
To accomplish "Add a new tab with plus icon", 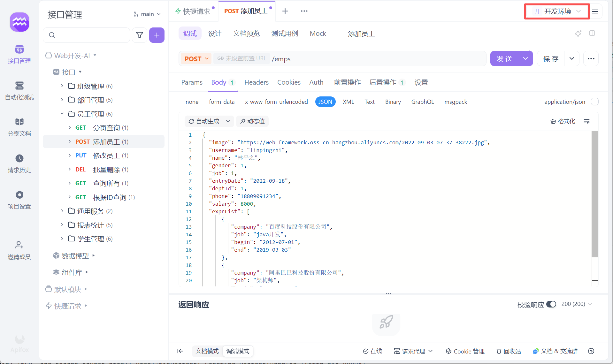I will 285,11.
